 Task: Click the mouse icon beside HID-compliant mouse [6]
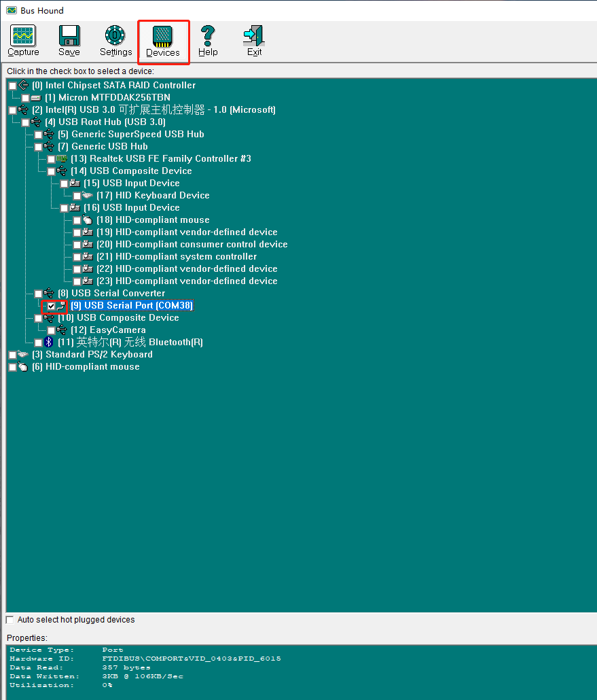(x=23, y=366)
